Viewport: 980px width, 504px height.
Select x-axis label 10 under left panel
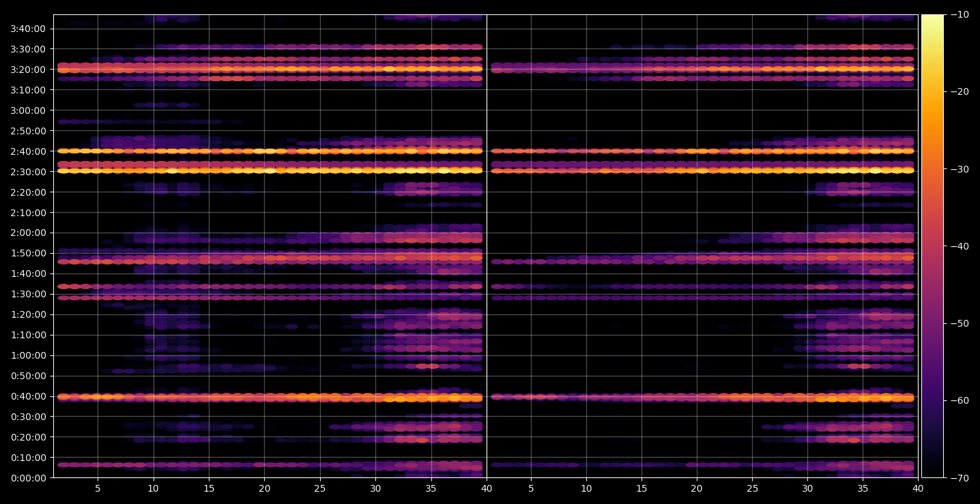(x=153, y=489)
